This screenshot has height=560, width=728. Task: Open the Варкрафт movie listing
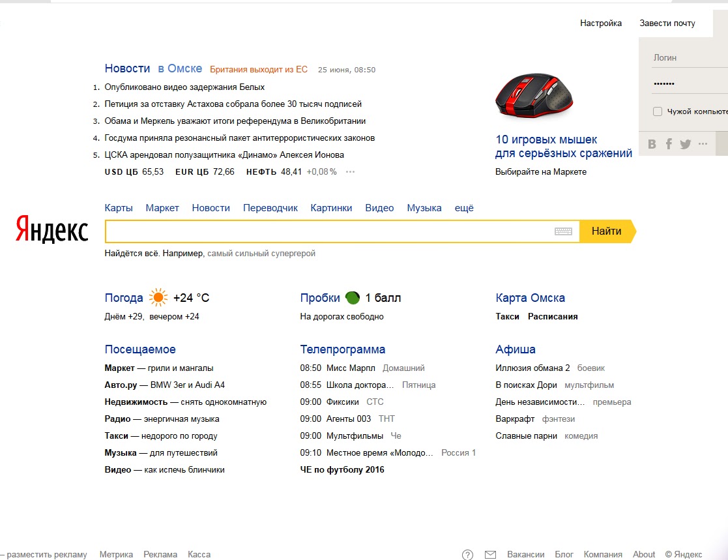click(515, 419)
